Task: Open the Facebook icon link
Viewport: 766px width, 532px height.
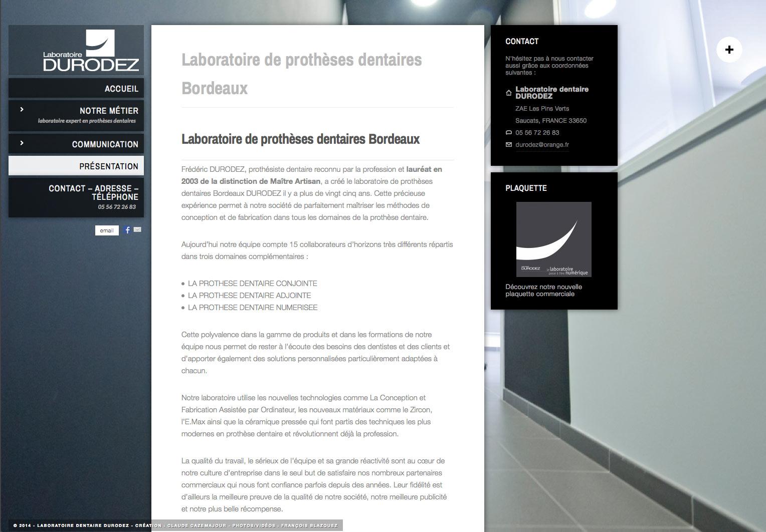Action: tap(127, 230)
